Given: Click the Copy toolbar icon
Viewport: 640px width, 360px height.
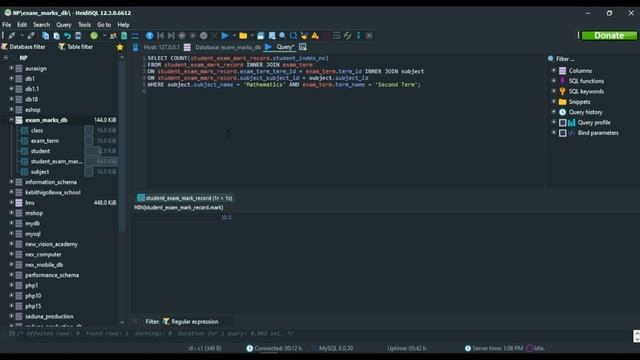Looking at the screenshot, I should point(45,36).
